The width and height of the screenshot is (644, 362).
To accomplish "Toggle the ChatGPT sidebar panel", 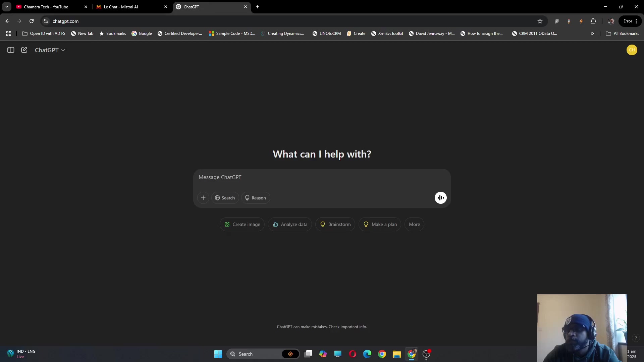I will coord(11,50).
